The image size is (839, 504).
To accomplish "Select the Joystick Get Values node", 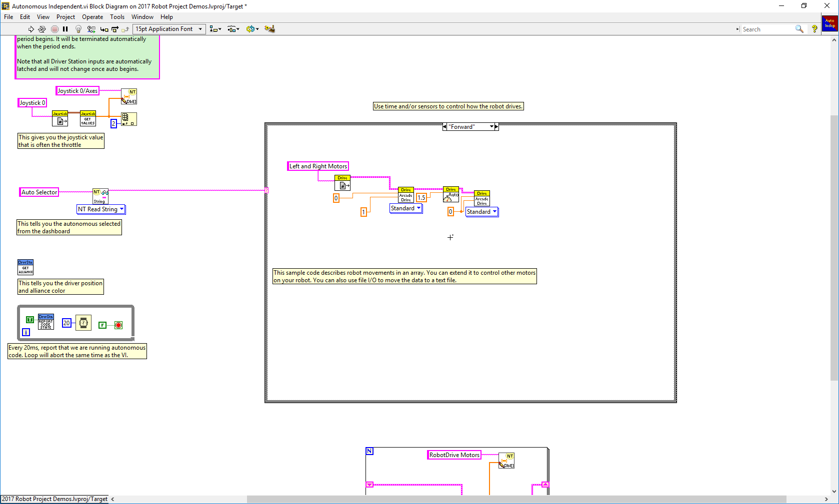I will click(x=88, y=119).
